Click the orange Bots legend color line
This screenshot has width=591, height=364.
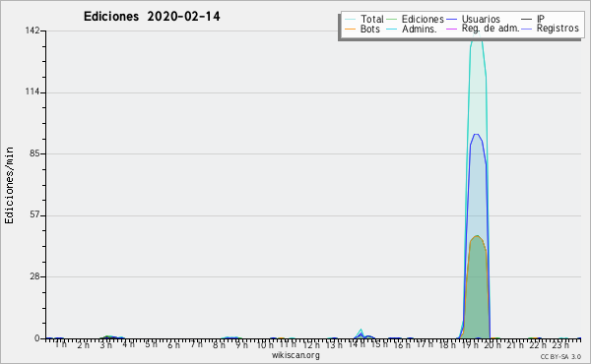pos(350,29)
